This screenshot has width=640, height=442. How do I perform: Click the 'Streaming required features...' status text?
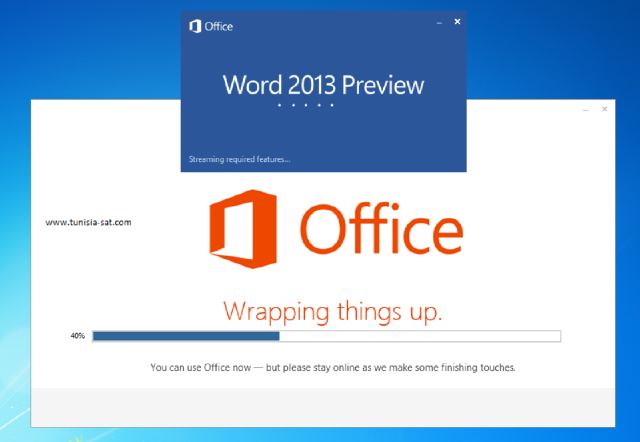(x=239, y=159)
